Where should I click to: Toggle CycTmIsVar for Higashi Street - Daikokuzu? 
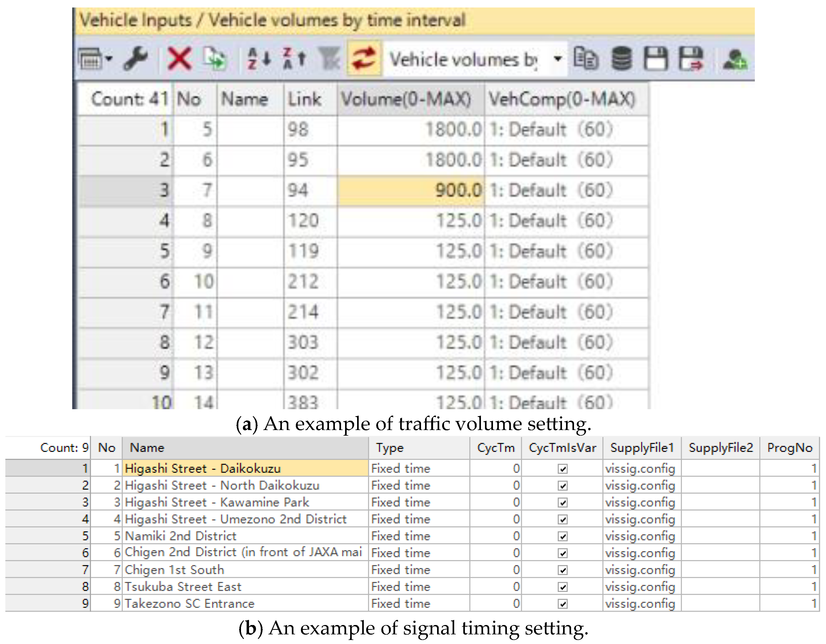pyautogui.click(x=562, y=469)
